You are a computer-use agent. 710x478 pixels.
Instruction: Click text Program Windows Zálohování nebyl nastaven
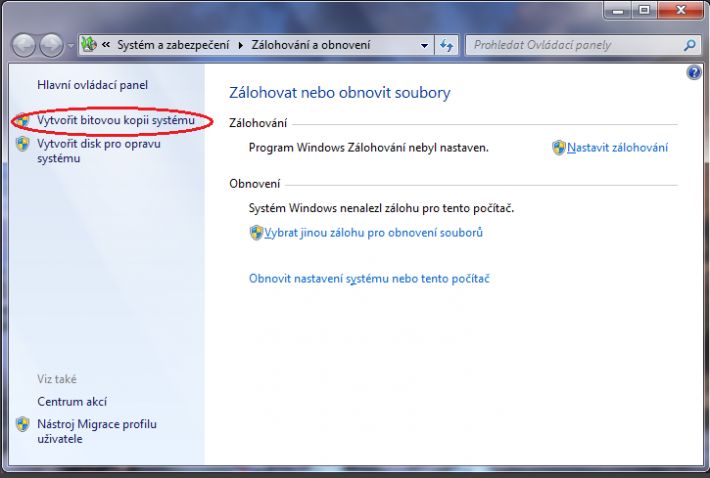point(369,148)
